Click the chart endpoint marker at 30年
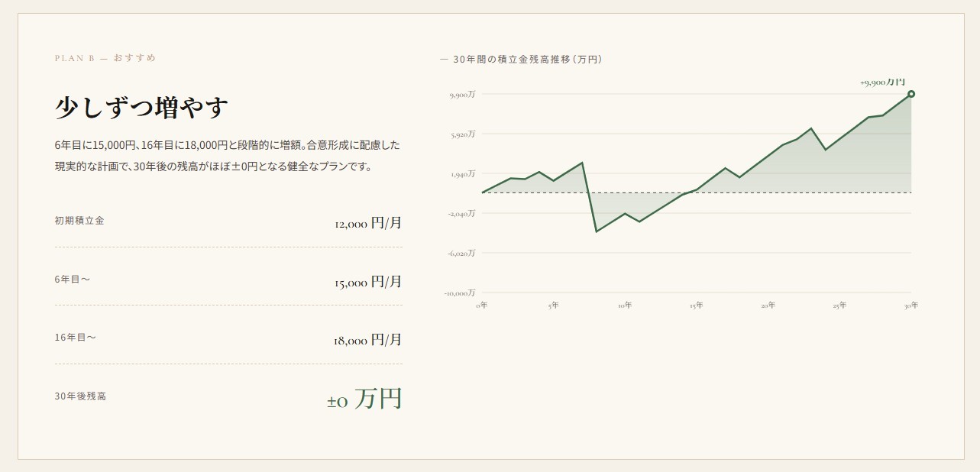Screen dimensions: 980x472 (x=911, y=94)
